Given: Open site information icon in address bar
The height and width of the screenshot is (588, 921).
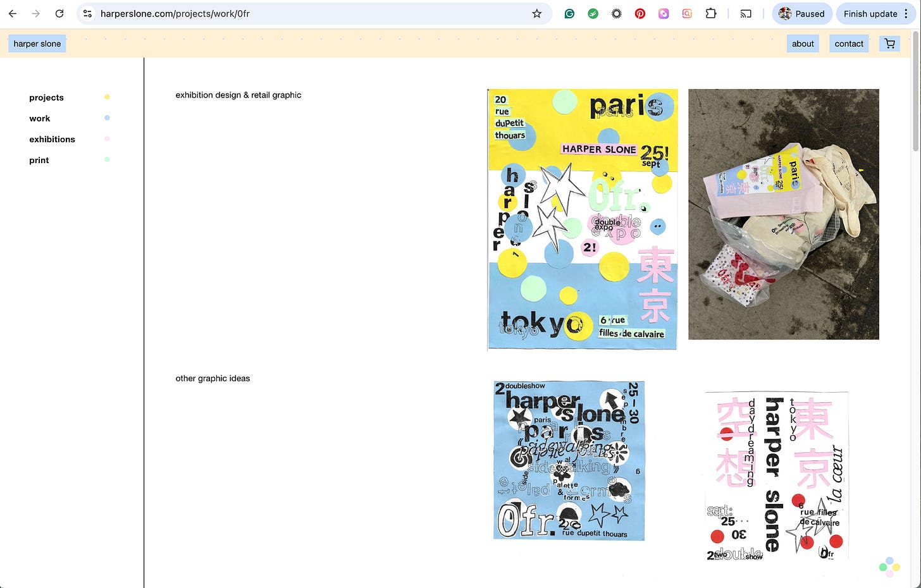Looking at the screenshot, I should click(x=88, y=13).
